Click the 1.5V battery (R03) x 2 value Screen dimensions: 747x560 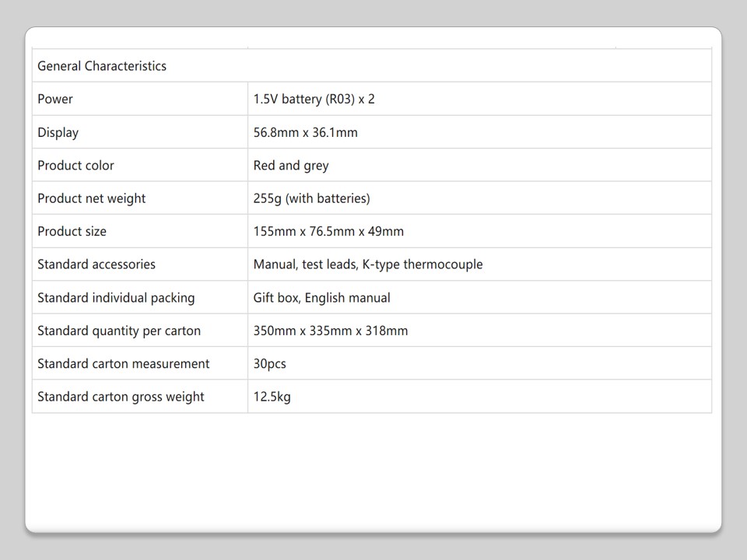[x=314, y=100]
